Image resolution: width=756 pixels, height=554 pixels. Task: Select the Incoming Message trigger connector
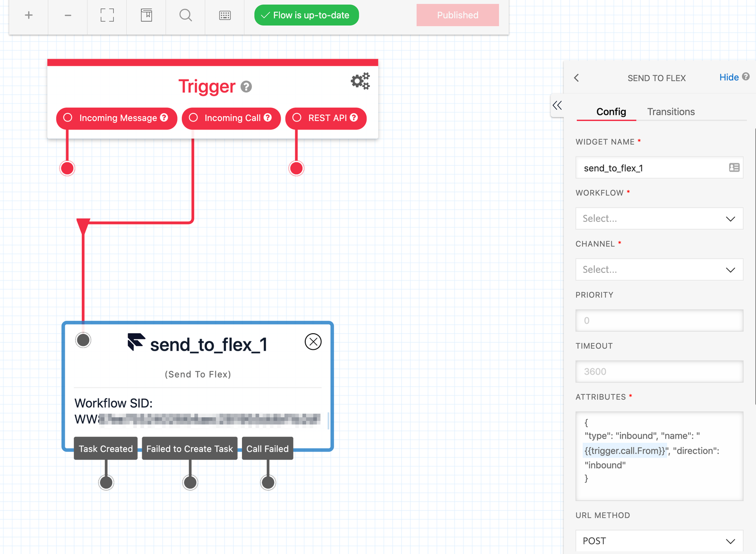116,118
